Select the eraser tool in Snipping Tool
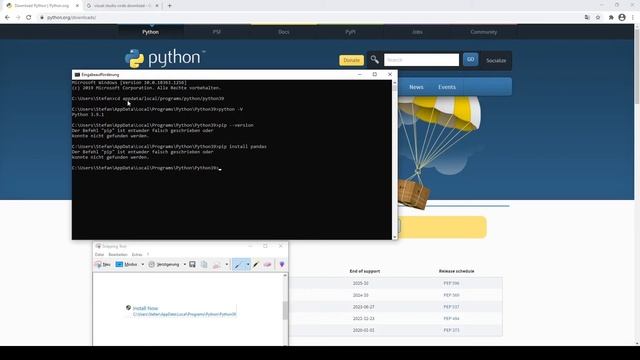640x360 pixels. pos(267,264)
